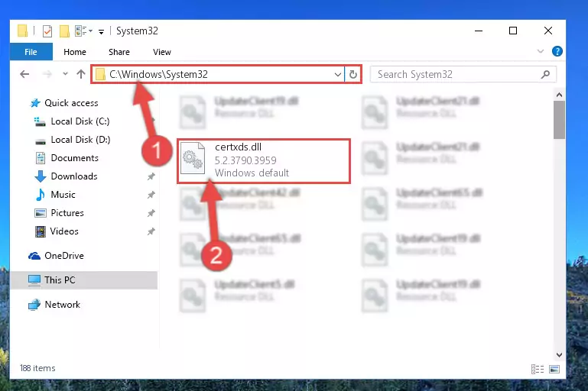Screen dimensions: 588x391
Task: Open the blue Help question mark icon
Action: 557,51
